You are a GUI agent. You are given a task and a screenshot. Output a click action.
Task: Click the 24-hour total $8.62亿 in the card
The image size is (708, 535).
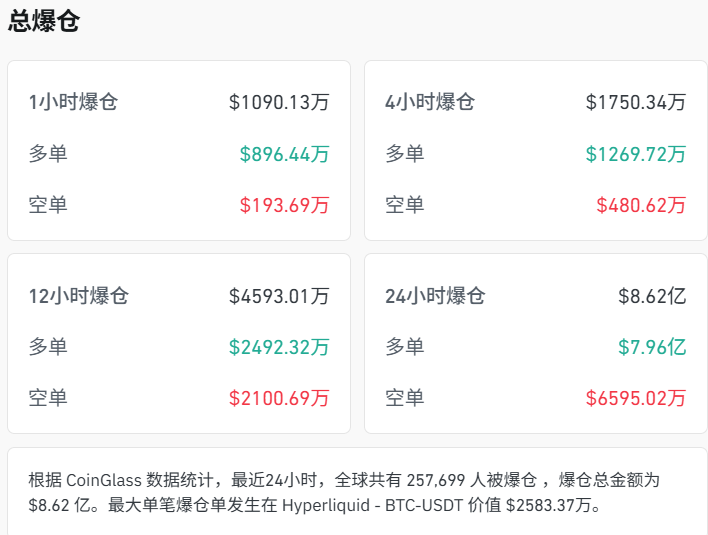click(x=652, y=296)
